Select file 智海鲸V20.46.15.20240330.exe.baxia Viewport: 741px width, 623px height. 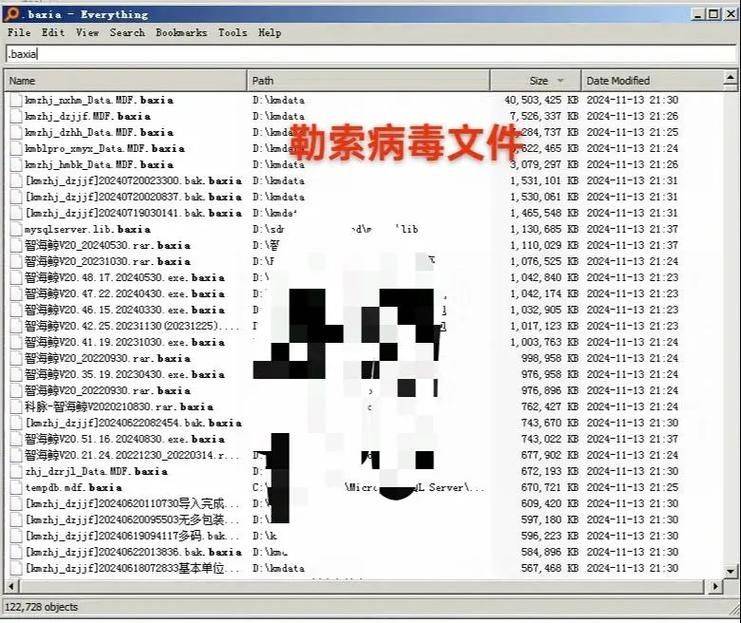(x=125, y=310)
